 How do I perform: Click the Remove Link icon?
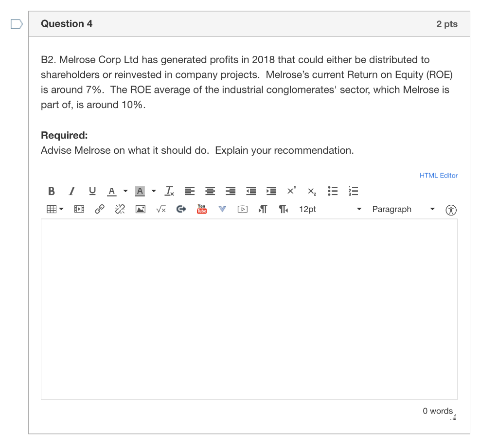click(120, 209)
